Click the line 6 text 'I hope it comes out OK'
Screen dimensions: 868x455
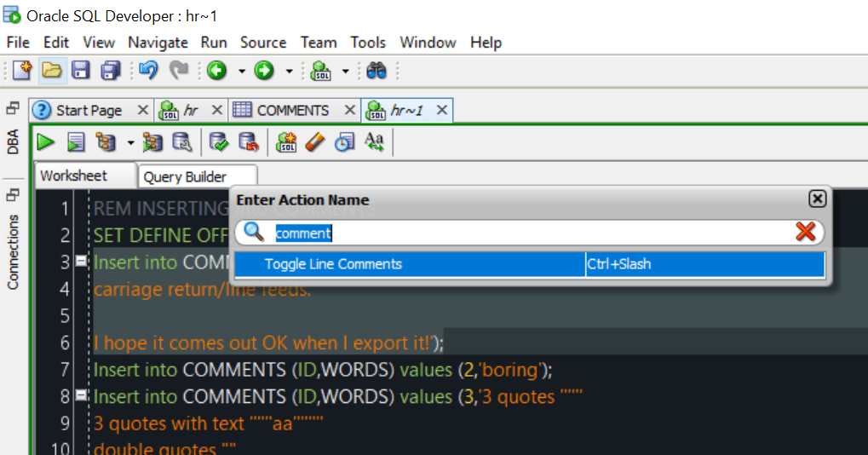pos(191,343)
